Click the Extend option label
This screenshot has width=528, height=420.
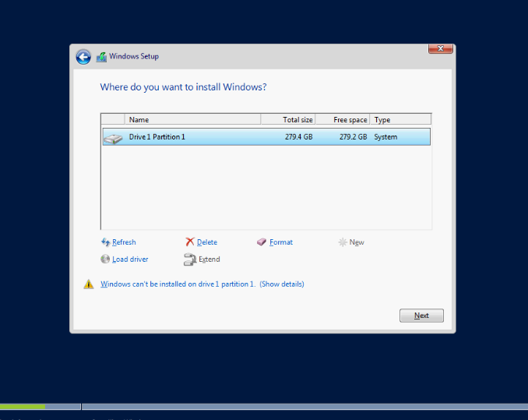(x=209, y=259)
